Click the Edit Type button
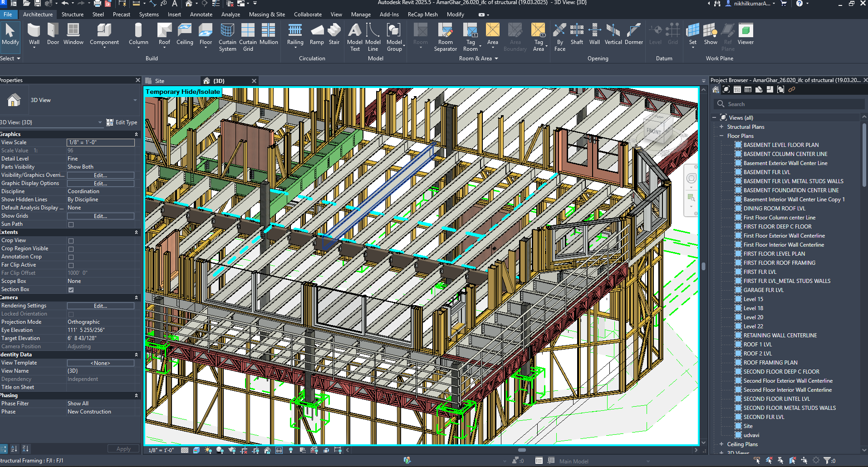The image size is (868, 467). tap(122, 122)
